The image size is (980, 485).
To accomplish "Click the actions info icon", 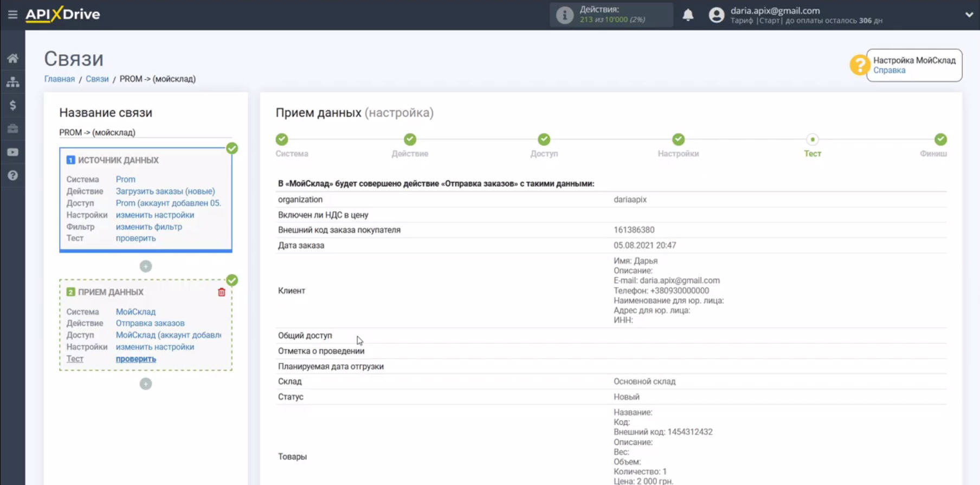I will [564, 15].
